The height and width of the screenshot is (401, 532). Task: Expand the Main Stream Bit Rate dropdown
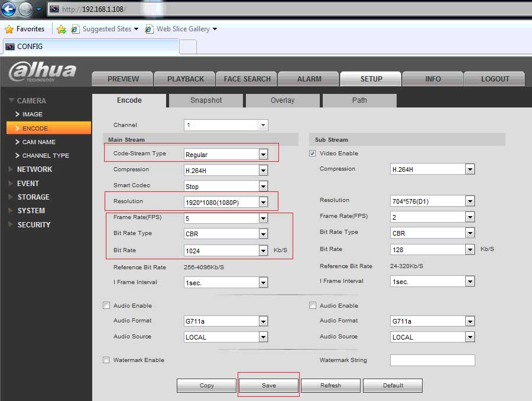[263, 251]
